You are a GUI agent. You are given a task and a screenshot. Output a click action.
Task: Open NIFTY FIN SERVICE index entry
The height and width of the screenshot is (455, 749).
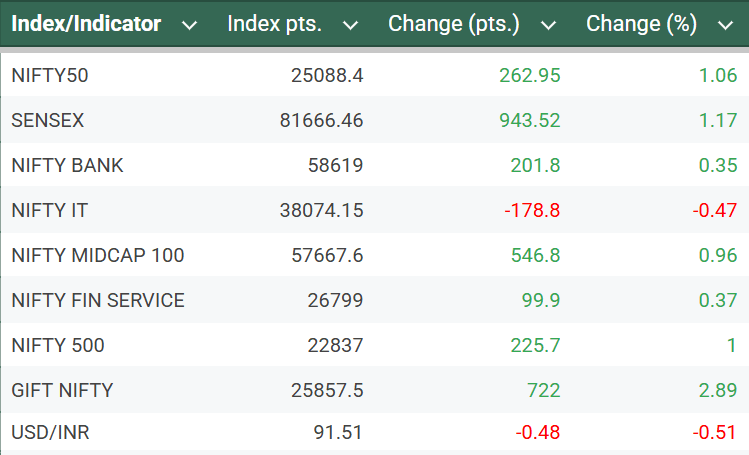click(x=98, y=300)
